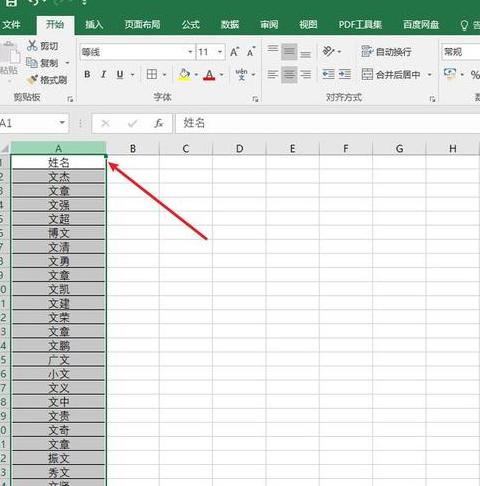Switch to the 插入 tab

94,25
